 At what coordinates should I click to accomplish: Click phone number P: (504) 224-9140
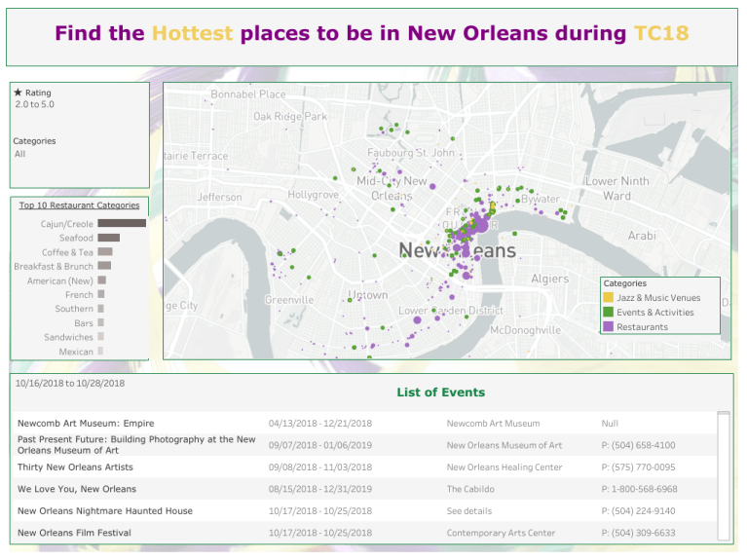click(x=638, y=511)
